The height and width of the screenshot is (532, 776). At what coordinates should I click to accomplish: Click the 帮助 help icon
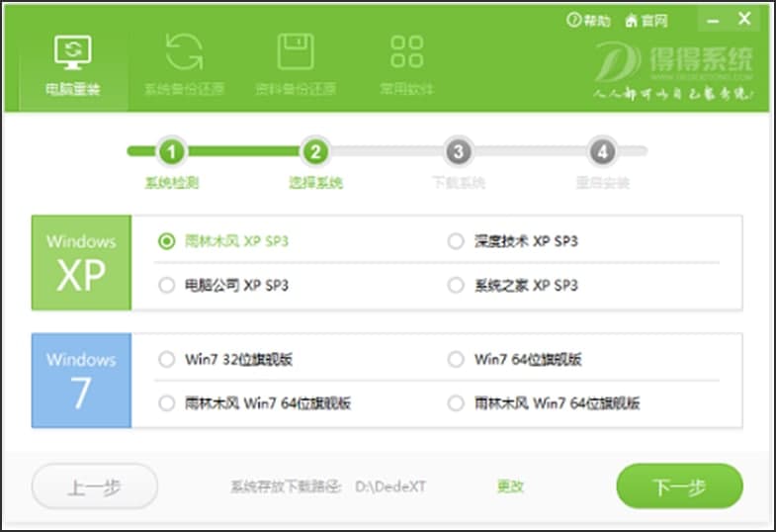coord(588,21)
